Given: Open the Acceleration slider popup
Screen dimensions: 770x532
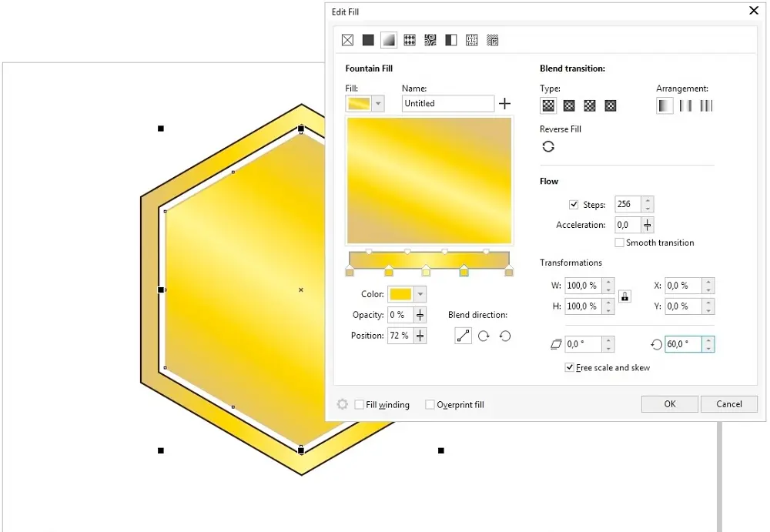Looking at the screenshot, I should (648, 225).
